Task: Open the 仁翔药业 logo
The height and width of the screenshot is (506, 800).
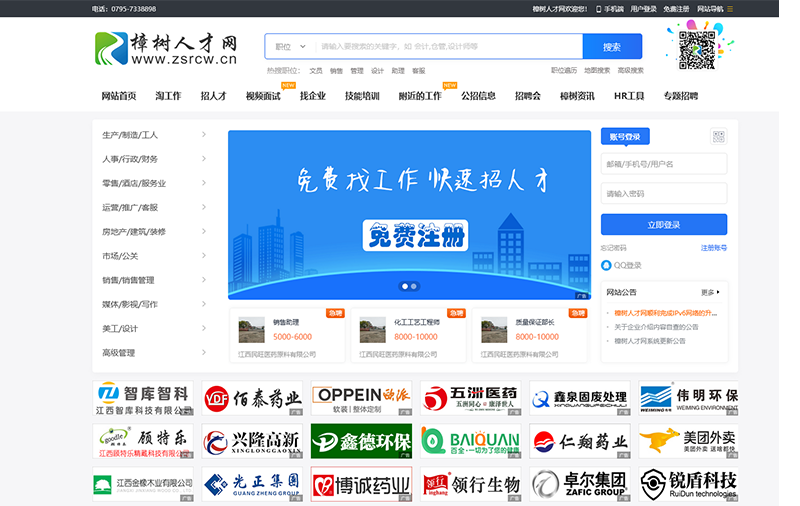Action: 580,441
